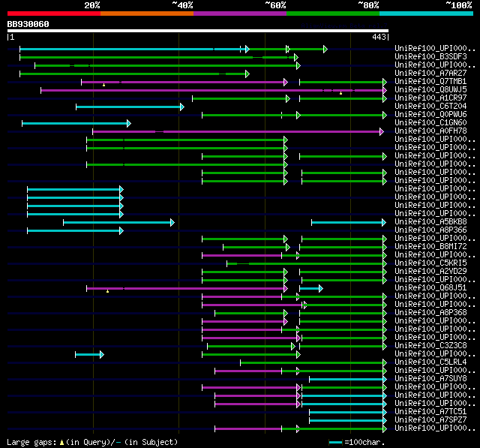Select the UniRef100_C5LRL4 hit label
Viewport: 480px width, 448px height.
point(430,362)
